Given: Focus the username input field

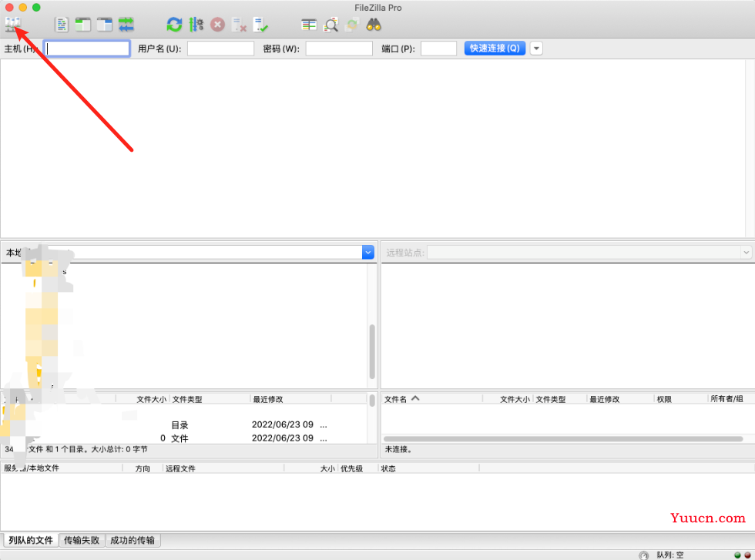Looking at the screenshot, I should click(x=220, y=49).
